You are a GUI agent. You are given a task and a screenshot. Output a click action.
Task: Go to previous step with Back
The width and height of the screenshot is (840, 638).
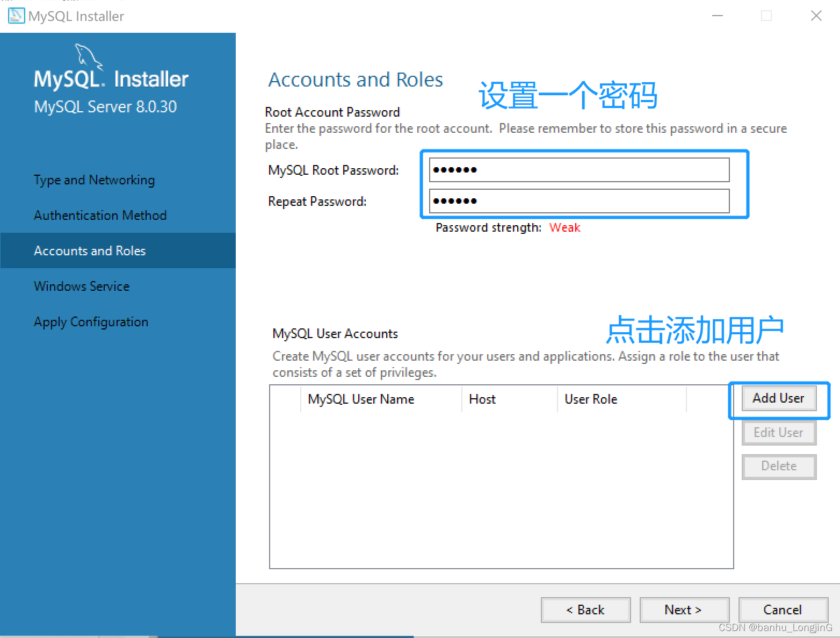[x=585, y=610]
